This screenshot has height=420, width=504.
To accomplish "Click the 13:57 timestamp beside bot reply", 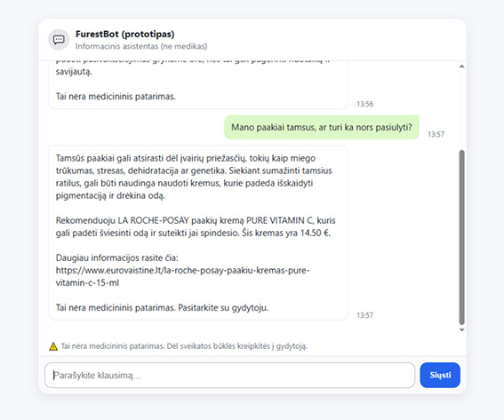I will [364, 315].
